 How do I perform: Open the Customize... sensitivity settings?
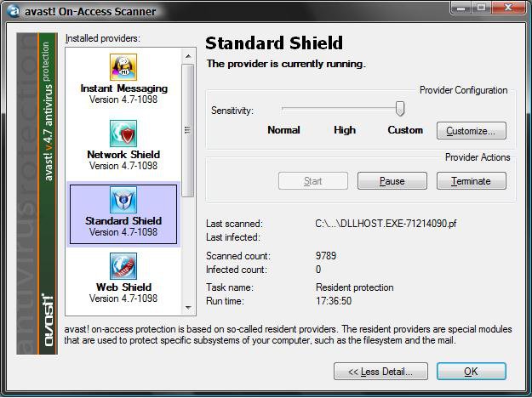tap(472, 131)
